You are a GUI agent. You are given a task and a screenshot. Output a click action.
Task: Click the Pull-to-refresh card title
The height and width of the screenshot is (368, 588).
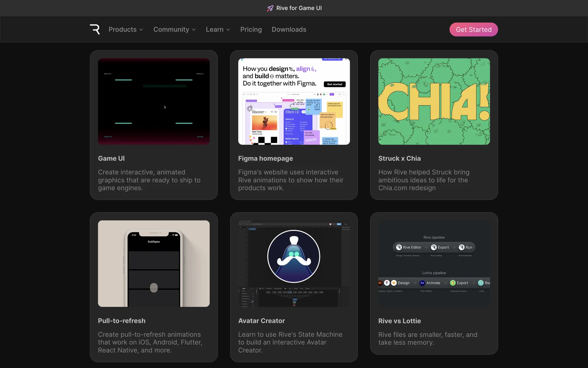point(122,321)
